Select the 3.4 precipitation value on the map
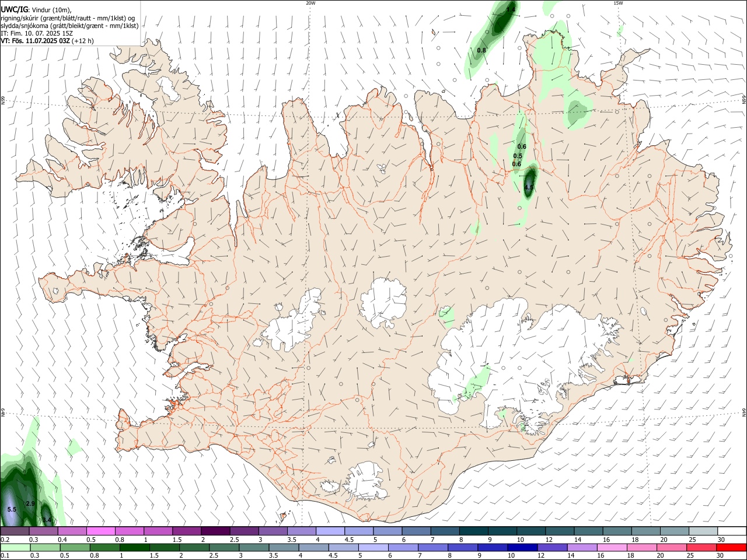747x560 pixels. coord(47,519)
